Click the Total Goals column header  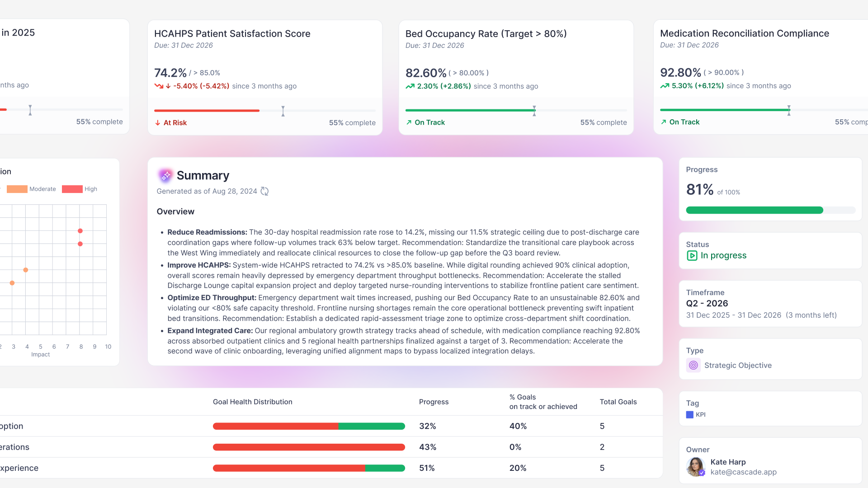[618, 402]
